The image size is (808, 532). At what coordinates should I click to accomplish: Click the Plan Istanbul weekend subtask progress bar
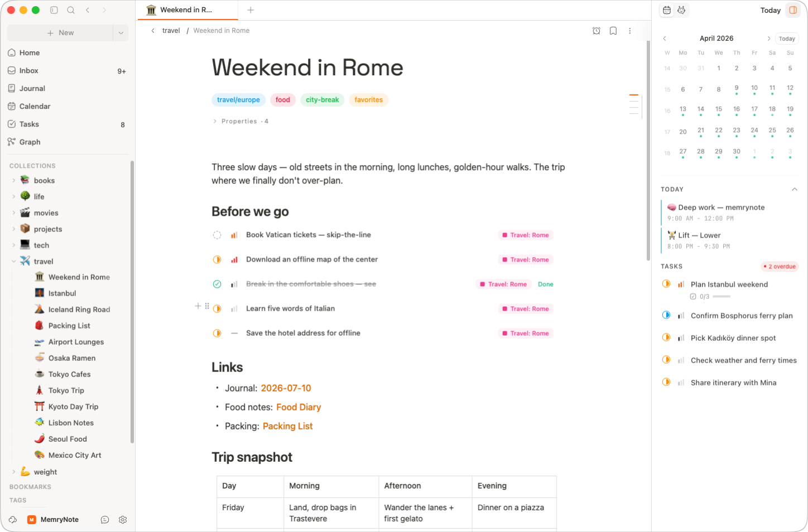(722, 297)
